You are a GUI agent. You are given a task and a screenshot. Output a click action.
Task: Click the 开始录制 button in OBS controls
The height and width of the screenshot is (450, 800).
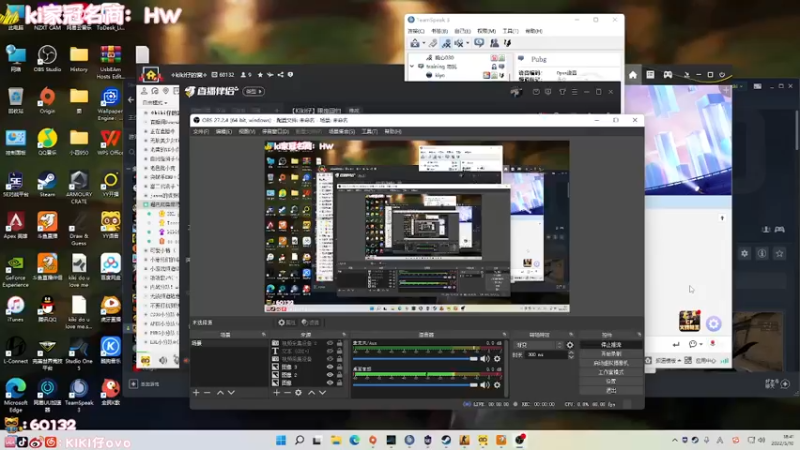[x=611, y=354]
